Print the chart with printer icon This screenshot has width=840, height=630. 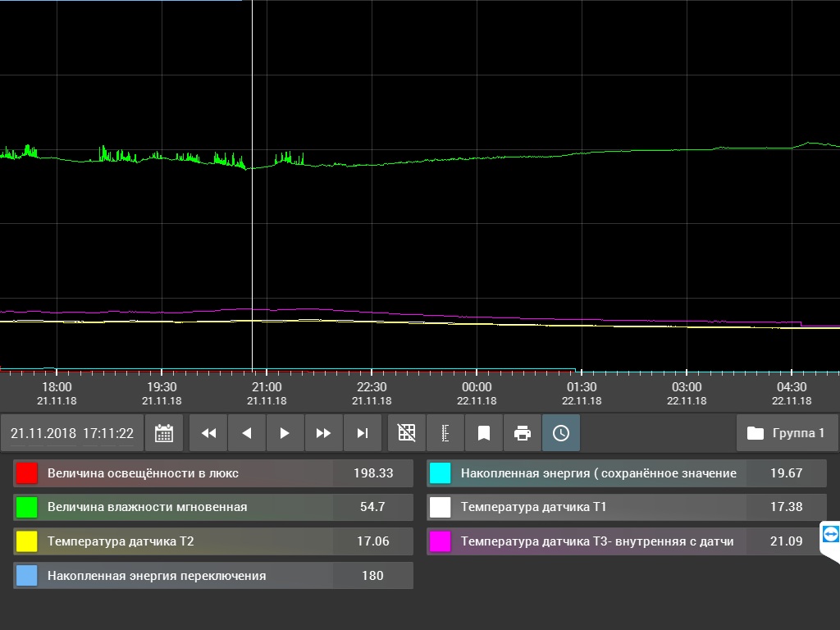523,433
